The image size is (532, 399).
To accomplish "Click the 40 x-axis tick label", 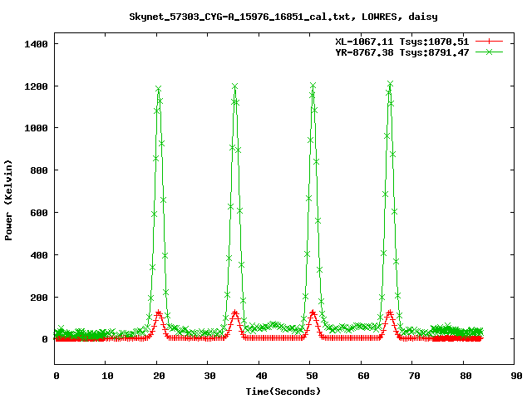I will pos(261,376).
